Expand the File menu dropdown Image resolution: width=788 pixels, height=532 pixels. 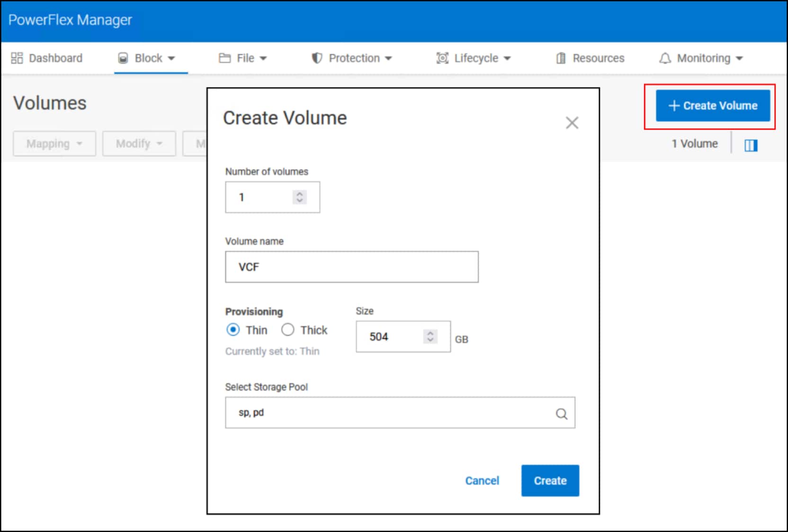[x=263, y=58]
